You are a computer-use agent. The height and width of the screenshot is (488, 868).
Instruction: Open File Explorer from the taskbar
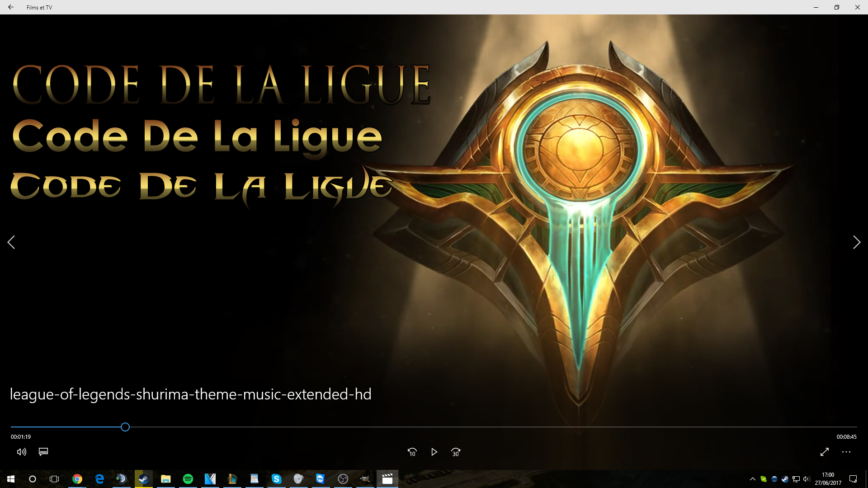[166, 479]
